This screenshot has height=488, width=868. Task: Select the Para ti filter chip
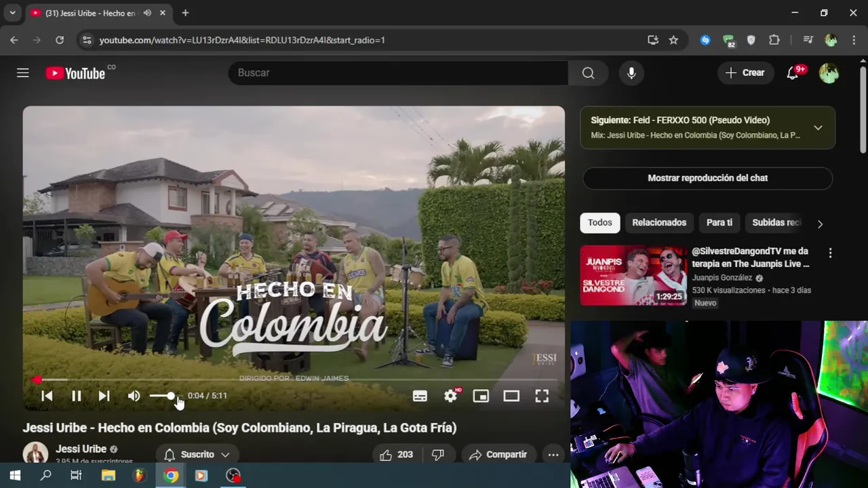coord(719,223)
